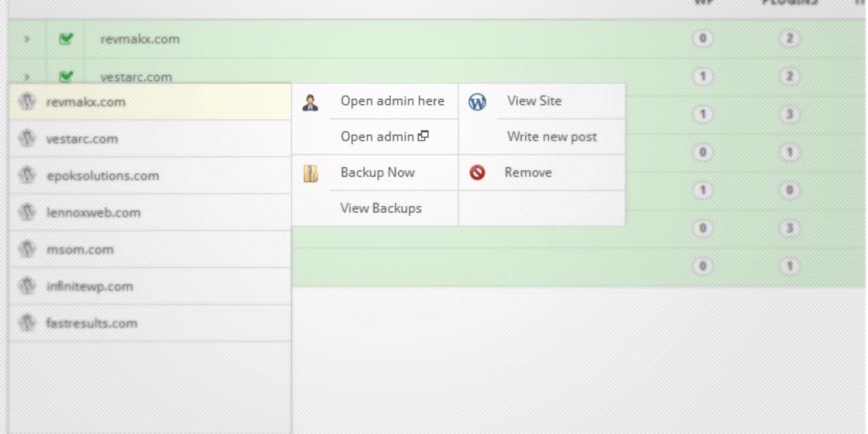
Task: Uncheck the revmakx.com row checkbox in table
Action: [x=66, y=39]
